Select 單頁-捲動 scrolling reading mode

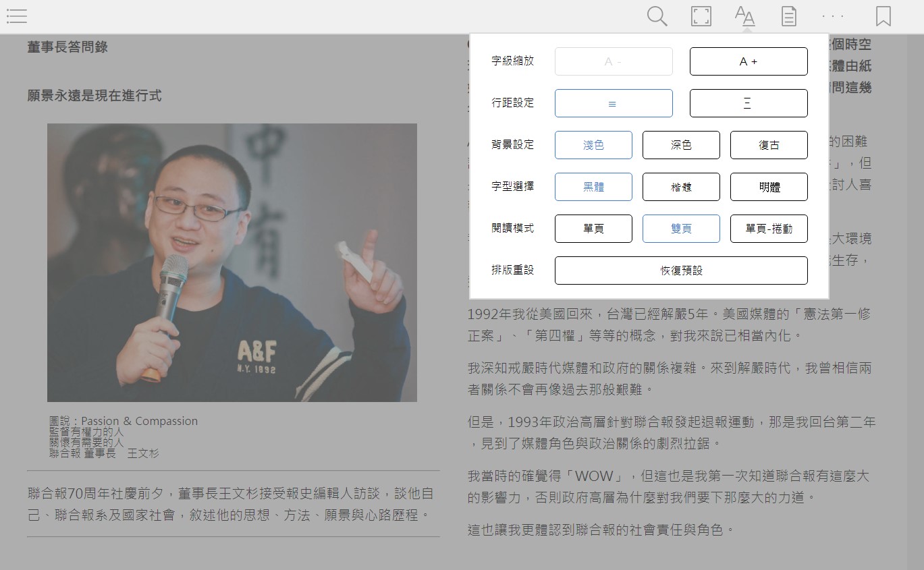click(769, 229)
